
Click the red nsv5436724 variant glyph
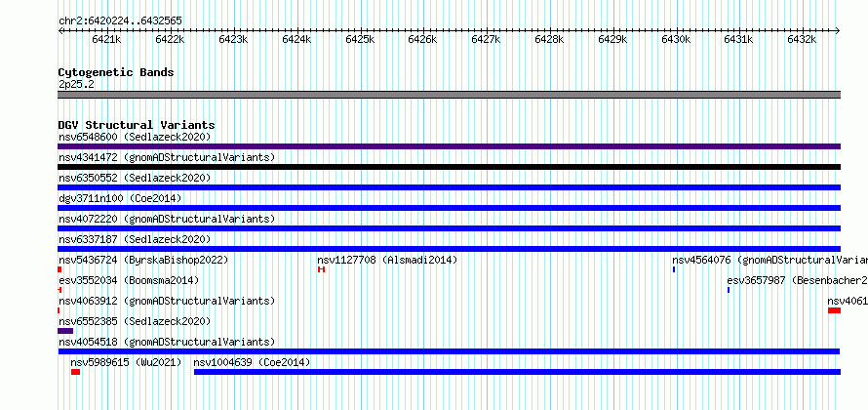pos(59,269)
